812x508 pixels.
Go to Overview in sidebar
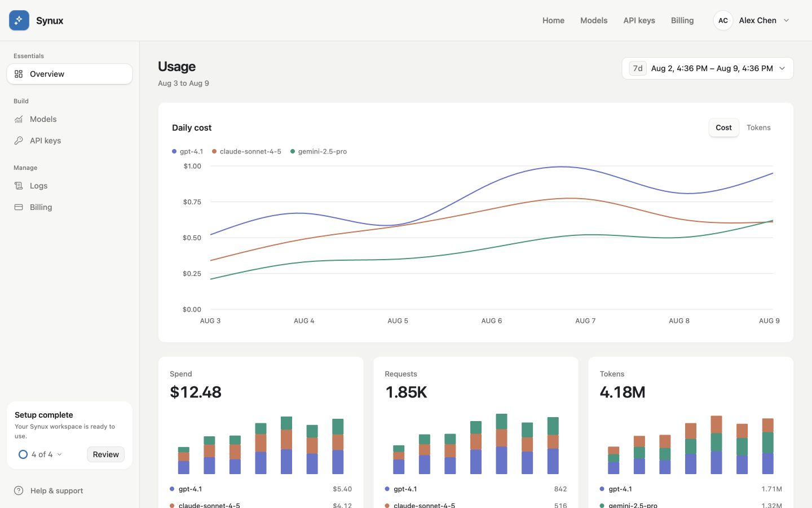[x=69, y=74]
